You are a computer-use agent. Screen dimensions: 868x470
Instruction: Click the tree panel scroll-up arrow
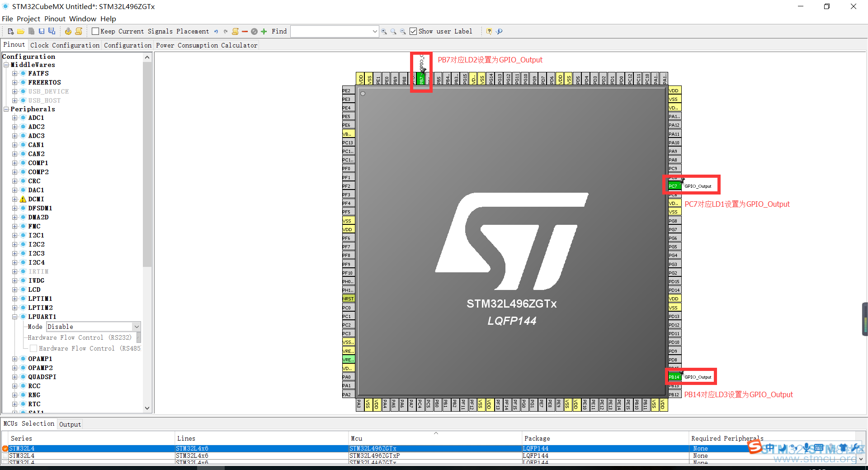click(x=147, y=57)
